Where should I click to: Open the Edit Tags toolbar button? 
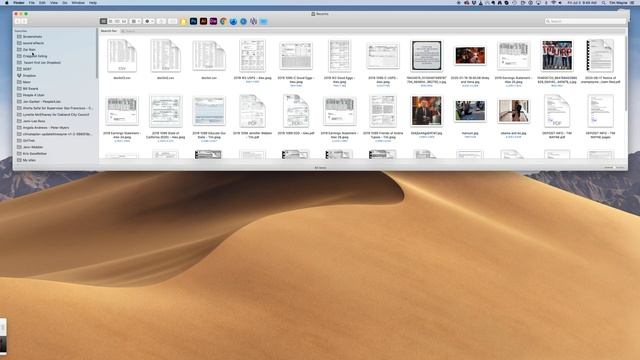[173, 21]
